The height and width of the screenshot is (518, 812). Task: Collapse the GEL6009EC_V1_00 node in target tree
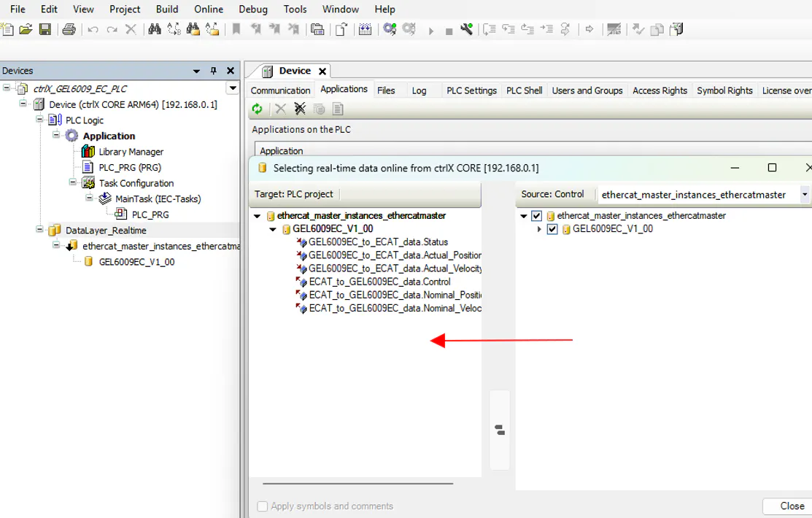tap(273, 229)
